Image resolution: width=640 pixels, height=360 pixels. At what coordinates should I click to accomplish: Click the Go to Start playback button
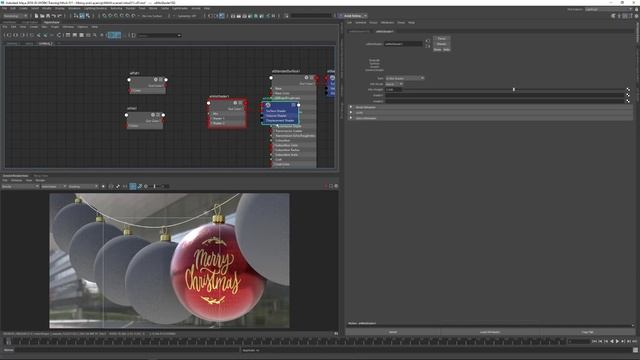[x=594, y=341]
